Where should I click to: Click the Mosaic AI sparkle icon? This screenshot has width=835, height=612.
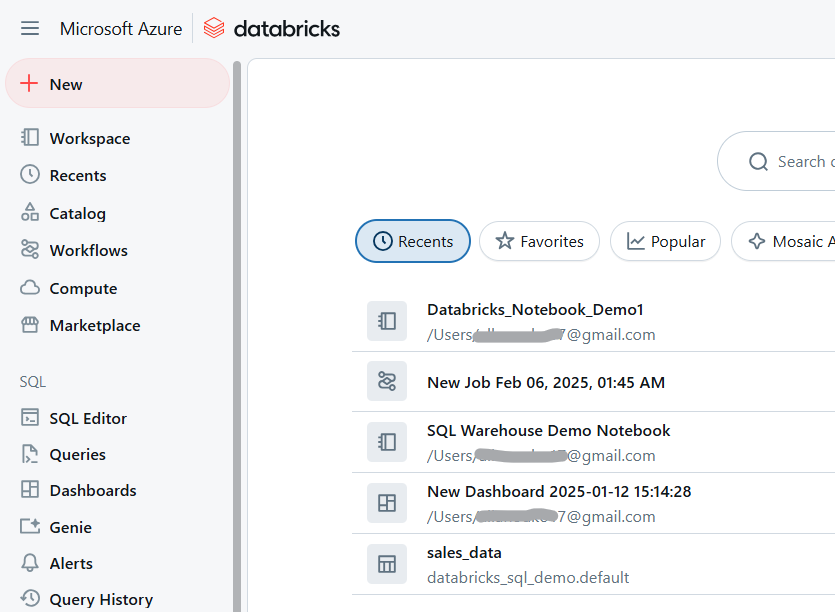point(757,241)
